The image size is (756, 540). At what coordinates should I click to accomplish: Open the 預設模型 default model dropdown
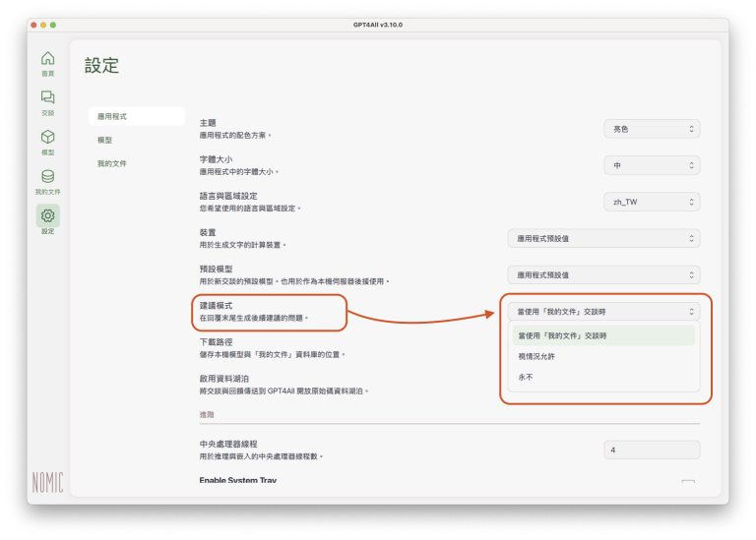tap(602, 274)
